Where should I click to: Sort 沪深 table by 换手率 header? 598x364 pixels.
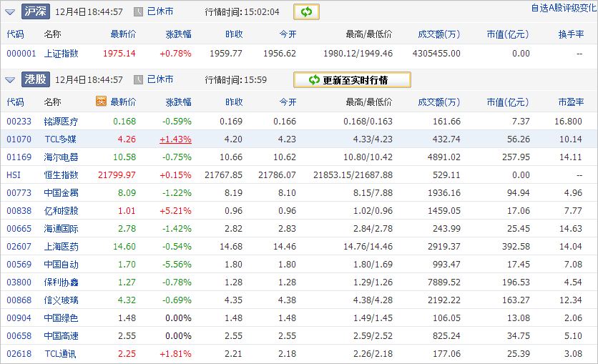tap(571, 34)
